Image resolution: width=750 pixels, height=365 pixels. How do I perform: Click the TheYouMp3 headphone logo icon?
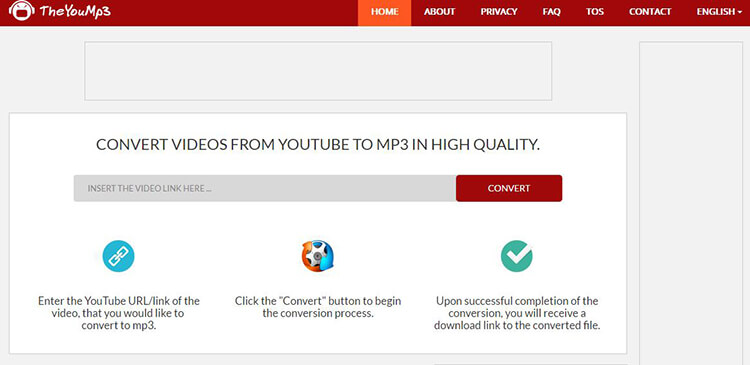tap(22, 11)
